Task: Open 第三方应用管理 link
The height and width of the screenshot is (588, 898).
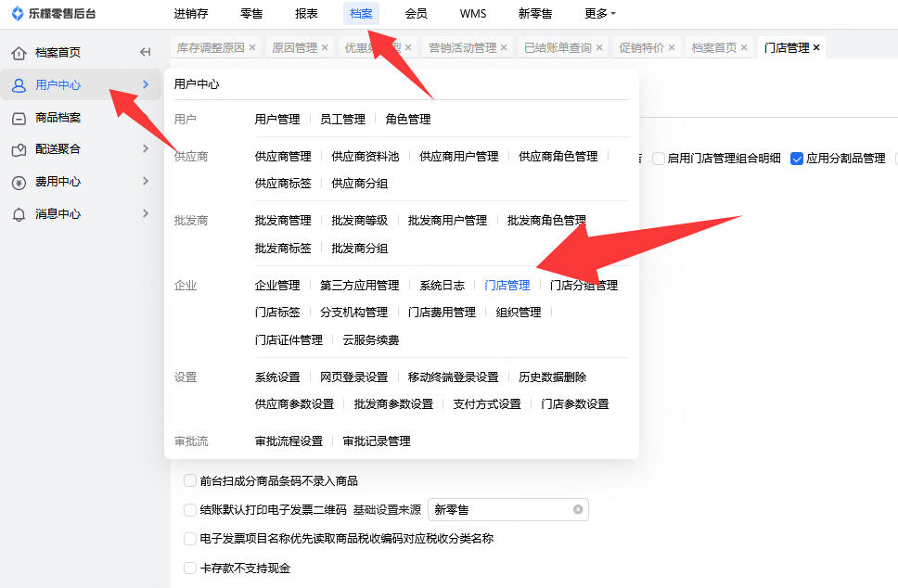Action: tap(360, 285)
